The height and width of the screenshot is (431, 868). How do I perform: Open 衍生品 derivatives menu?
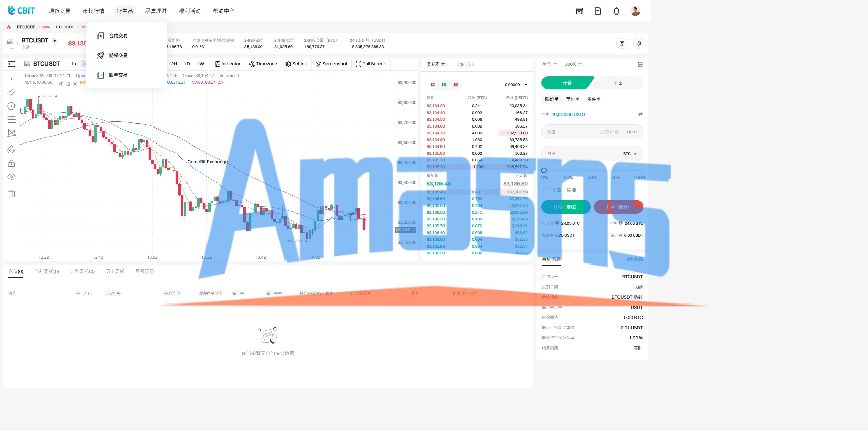125,11
